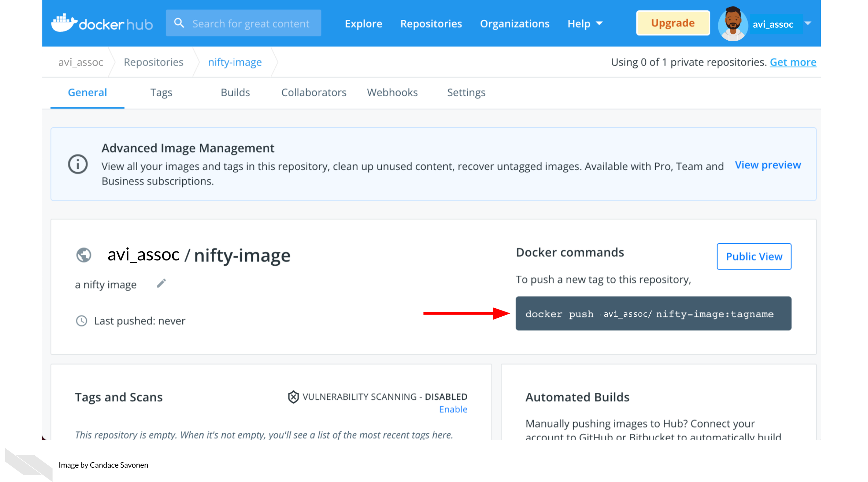The width and height of the screenshot is (868, 482).
Task: Follow the Get more link
Action: click(793, 62)
